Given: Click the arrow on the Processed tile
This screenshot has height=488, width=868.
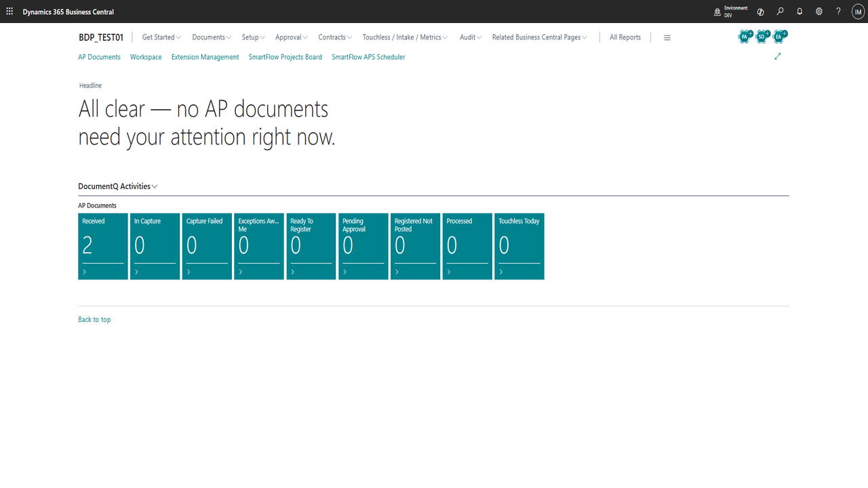Looking at the screenshot, I should (x=449, y=272).
